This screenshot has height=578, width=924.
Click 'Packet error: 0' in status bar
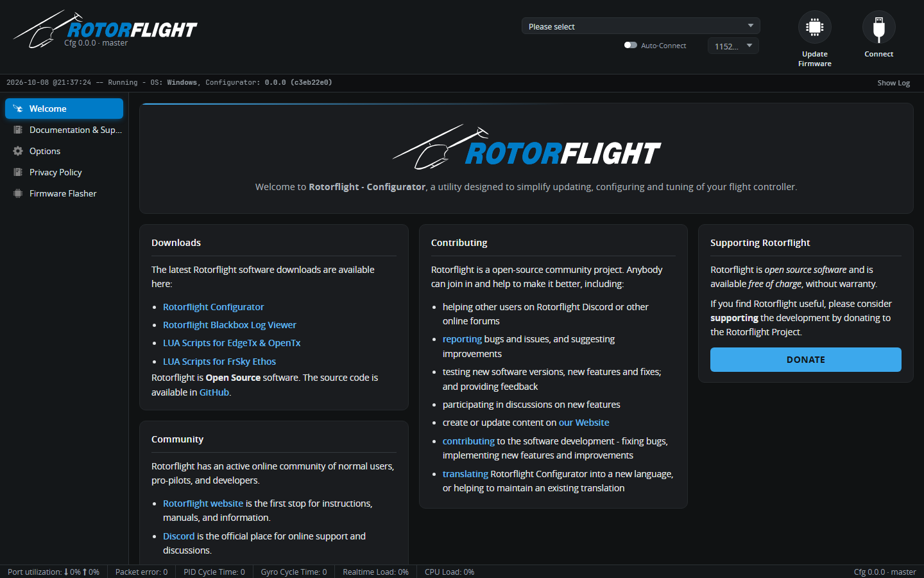tap(141, 572)
